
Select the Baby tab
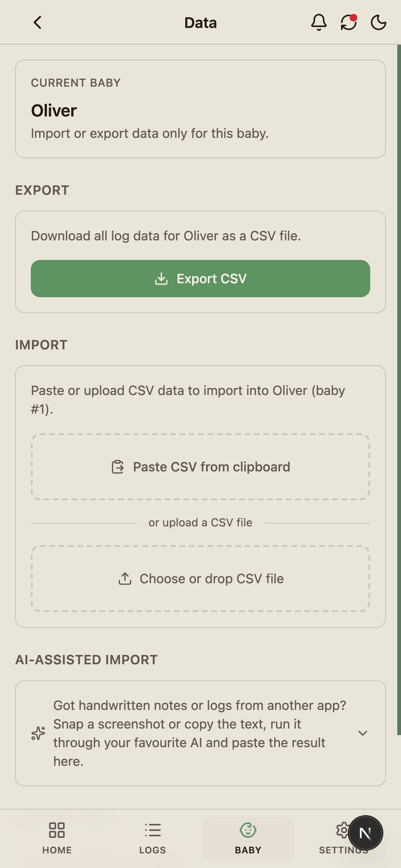click(248, 838)
